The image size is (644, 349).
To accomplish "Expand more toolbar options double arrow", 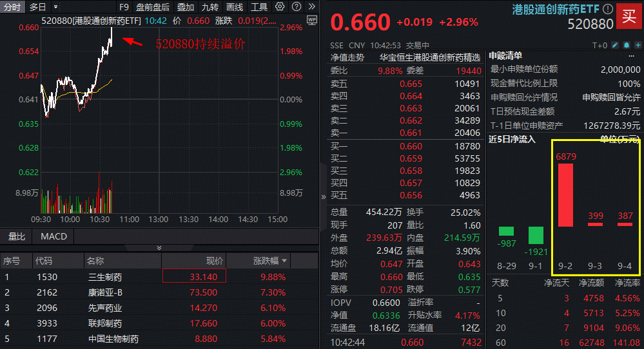I will click(x=310, y=7).
